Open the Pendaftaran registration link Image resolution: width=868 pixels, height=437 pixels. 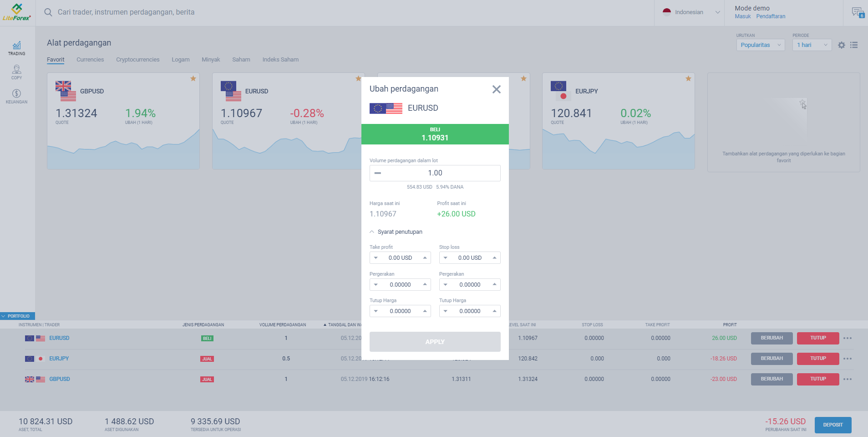771,16
